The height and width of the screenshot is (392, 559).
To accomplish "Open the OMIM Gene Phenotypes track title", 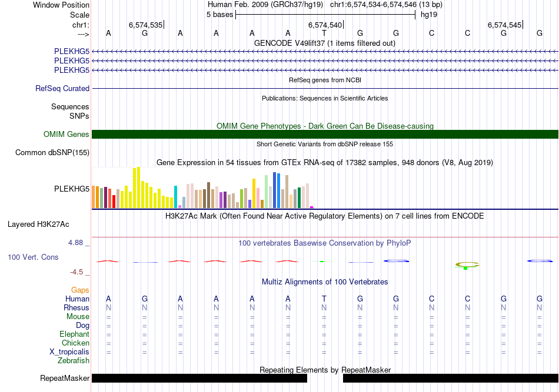I will [325, 126].
